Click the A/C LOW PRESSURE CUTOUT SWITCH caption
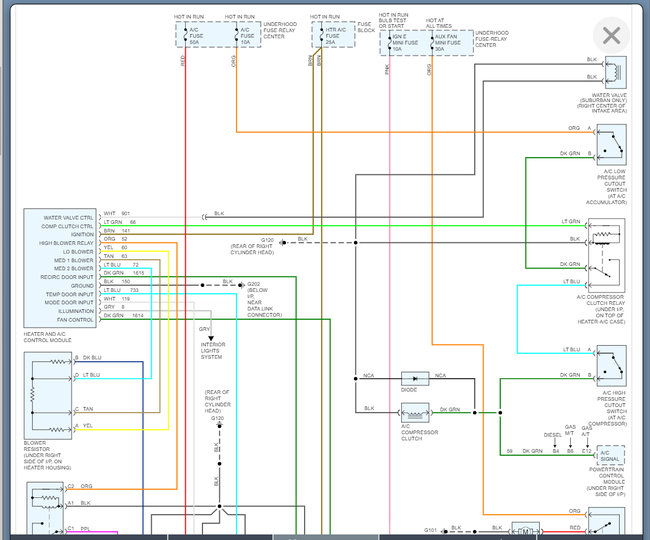This screenshot has height=540, width=650. 606,186
